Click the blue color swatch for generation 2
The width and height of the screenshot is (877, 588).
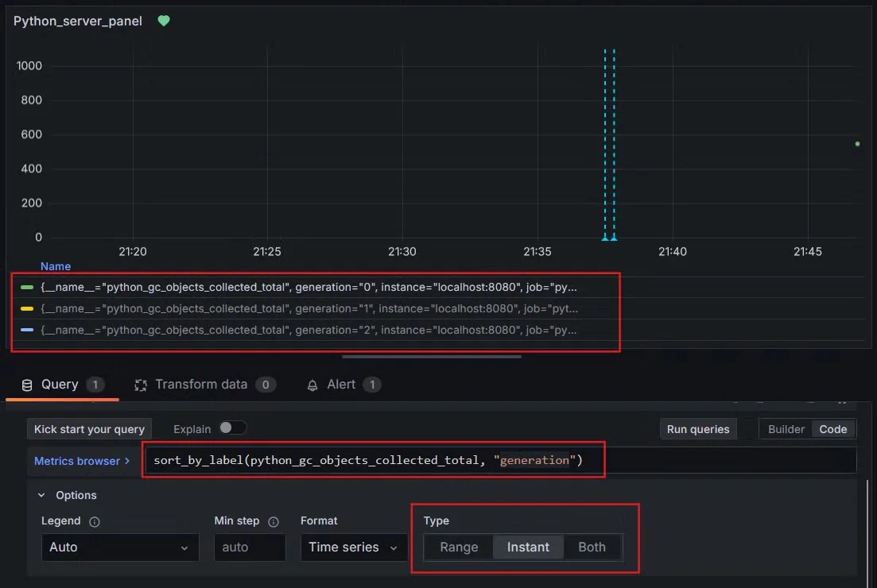pos(27,331)
